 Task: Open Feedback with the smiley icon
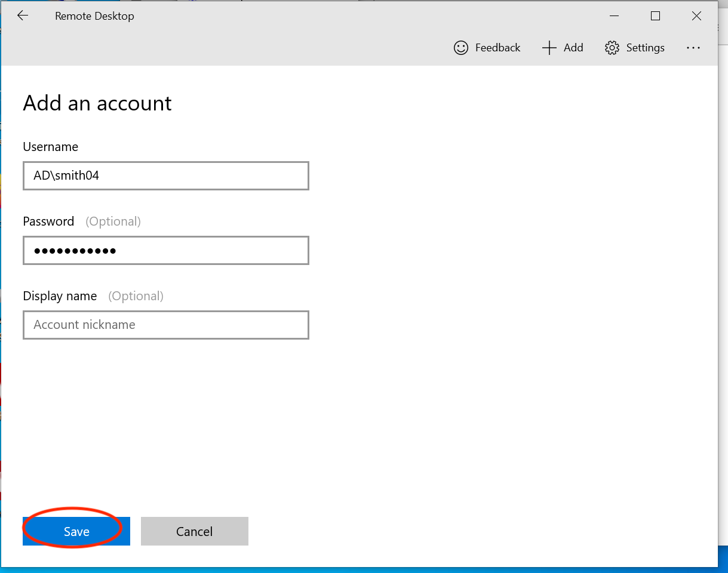pos(487,48)
